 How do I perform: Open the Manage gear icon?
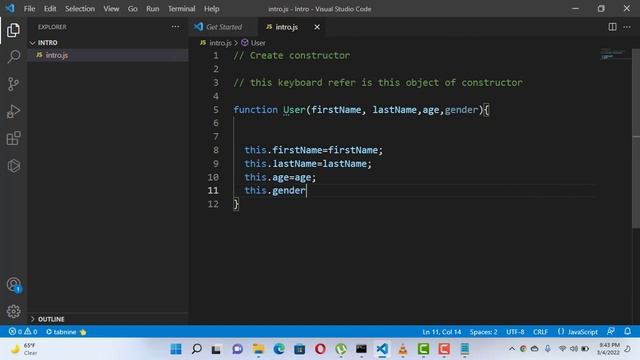(x=13, y=311)
